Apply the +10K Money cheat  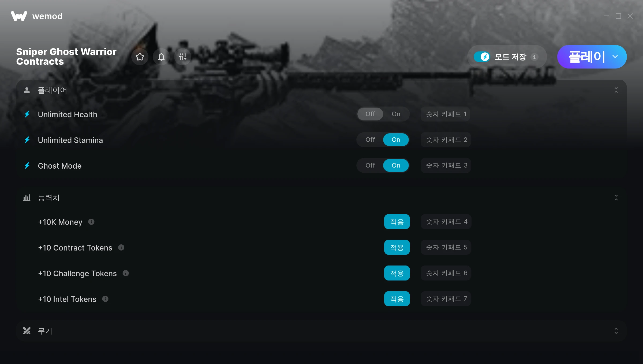397,222
